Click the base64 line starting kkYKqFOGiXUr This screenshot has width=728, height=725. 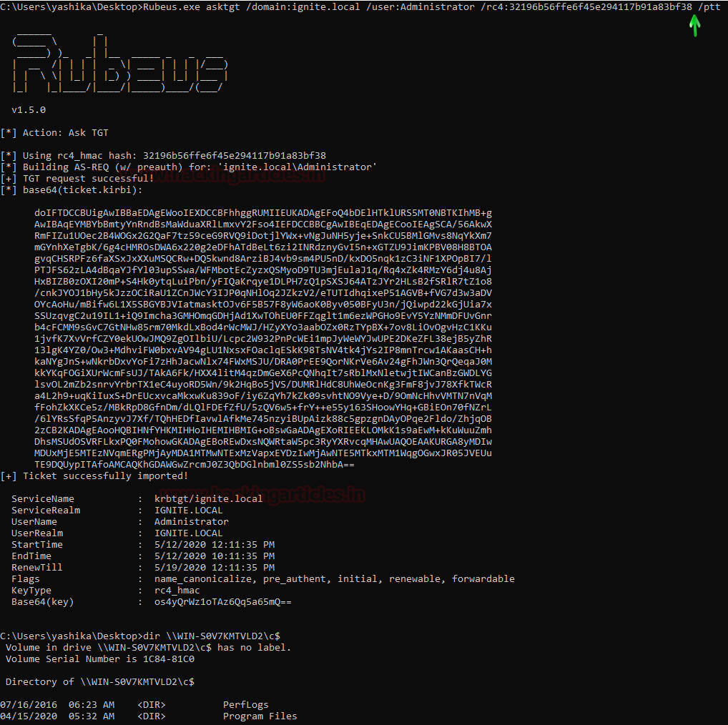point(263,373)
